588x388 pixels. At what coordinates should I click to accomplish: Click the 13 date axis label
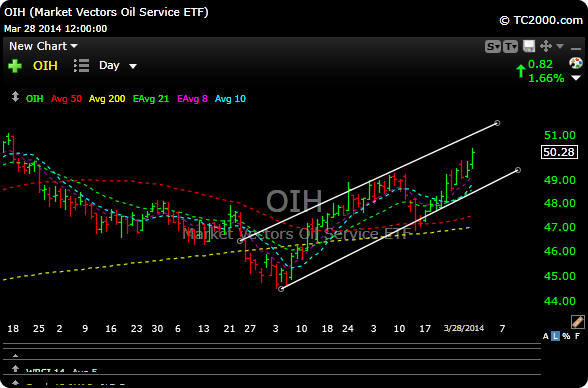point(204,329)
